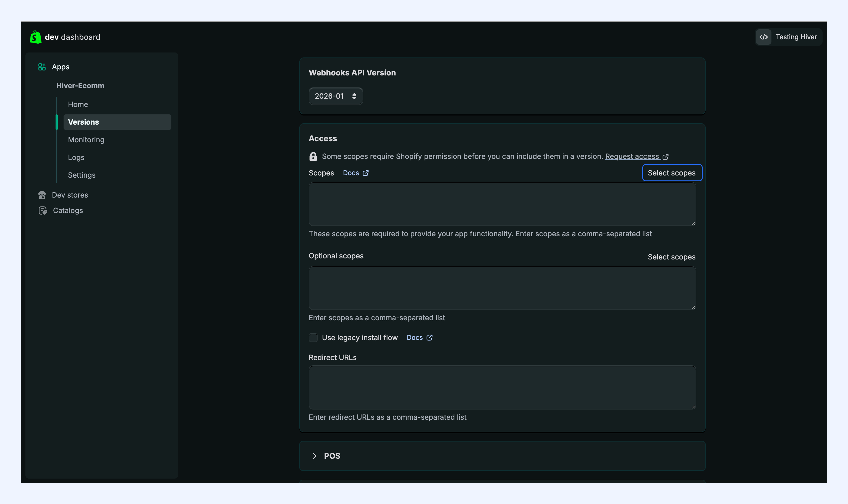This screenshot has width=848, height=504.
Task: Click external link icon beside Scopes Docs
Action: (366, 173)
